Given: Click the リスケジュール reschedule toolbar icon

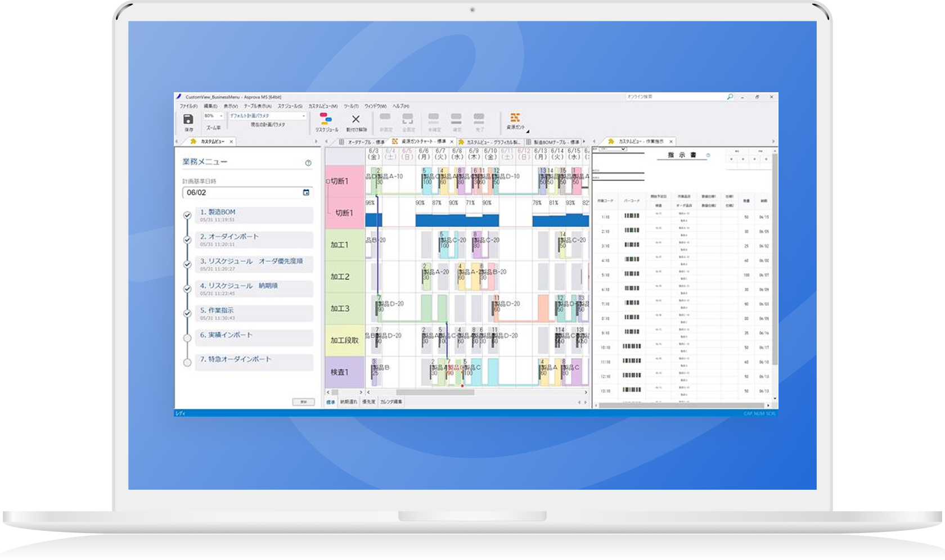Looking at the screenshot, I should point(326,119).
